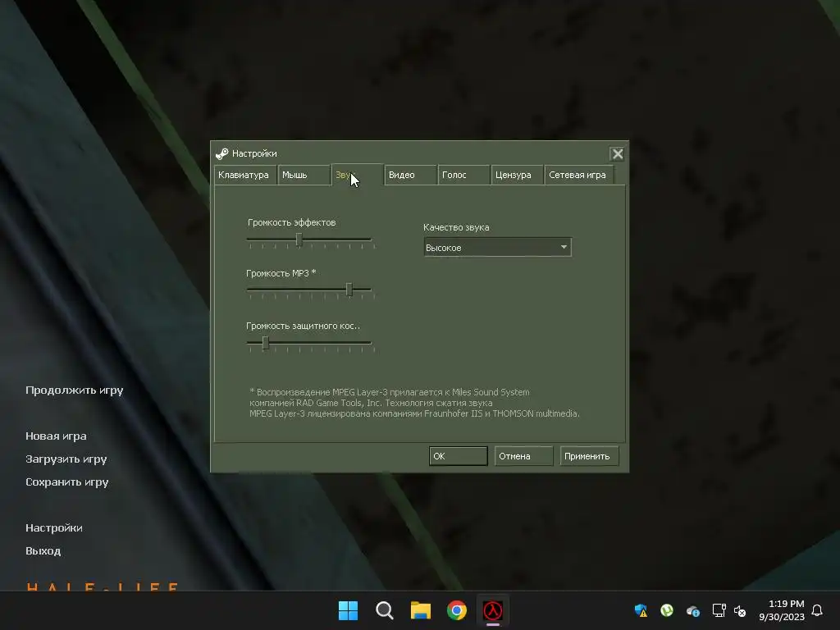Image resolution: width=840 pixels, height=630 pixels.
Task: Click the Громкость защитного костюма slider handle
Action: (x=265, y=343)
